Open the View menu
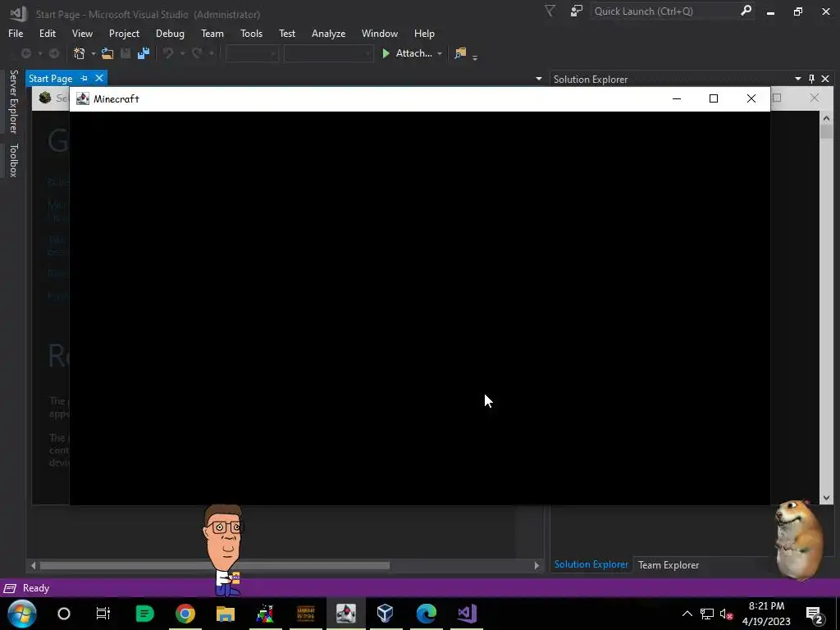The image size is (840, 630). [82, 33]
